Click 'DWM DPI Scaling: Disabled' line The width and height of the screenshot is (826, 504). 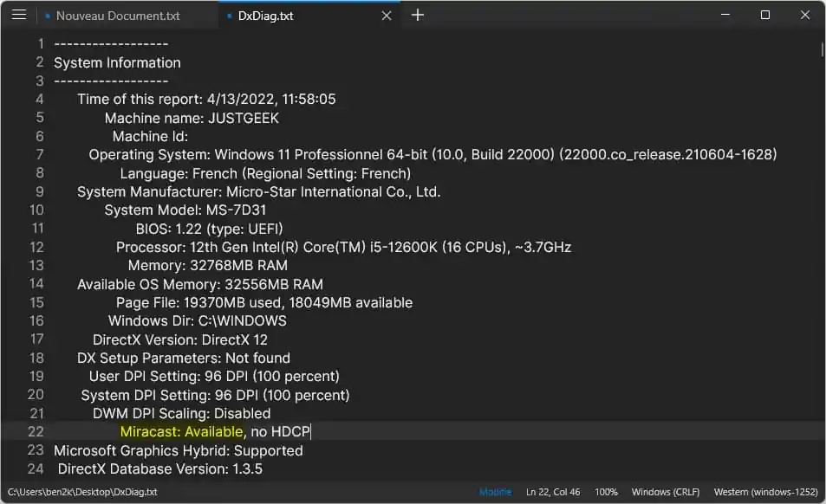point(182,414)
